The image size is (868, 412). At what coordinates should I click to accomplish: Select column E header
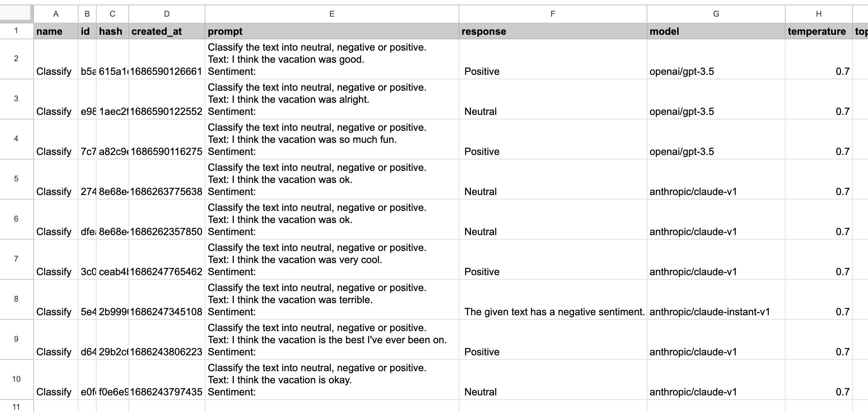click(x=332, y=14)
